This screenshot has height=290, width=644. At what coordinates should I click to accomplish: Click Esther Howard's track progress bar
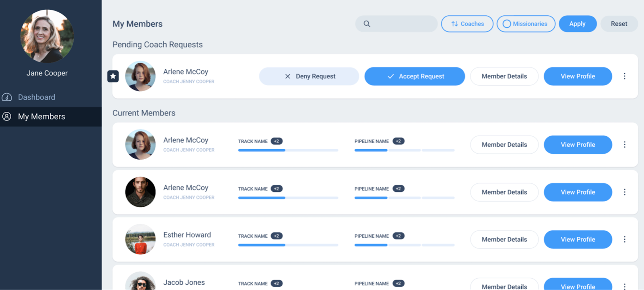click(x=288, y=245)
